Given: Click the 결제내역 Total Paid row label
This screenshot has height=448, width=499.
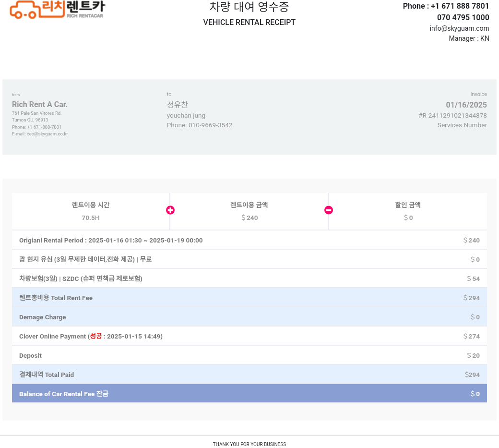Looking at the screenshot, I should pos(47,375).
